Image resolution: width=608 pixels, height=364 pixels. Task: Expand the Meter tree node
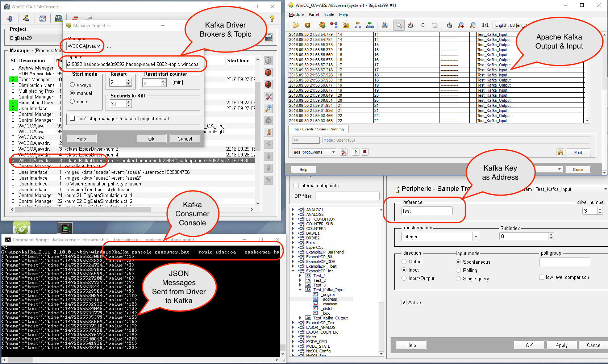click(293, 337)
